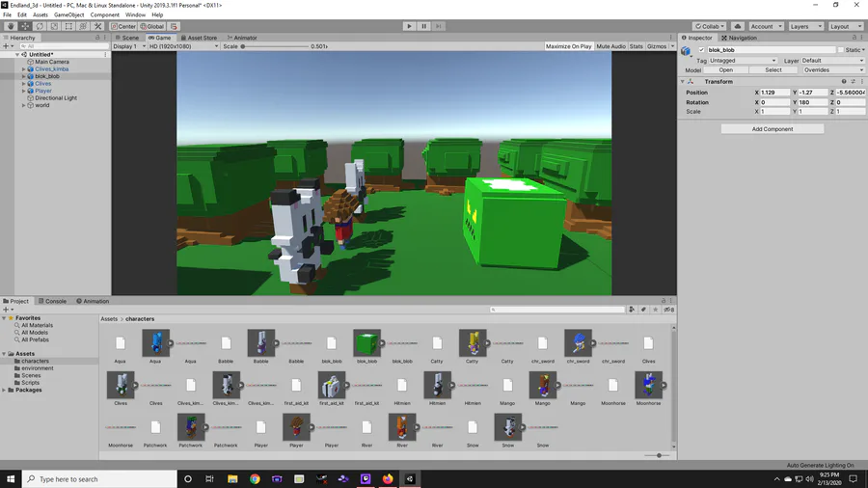Click the Play button

click(x=409, y=26)
